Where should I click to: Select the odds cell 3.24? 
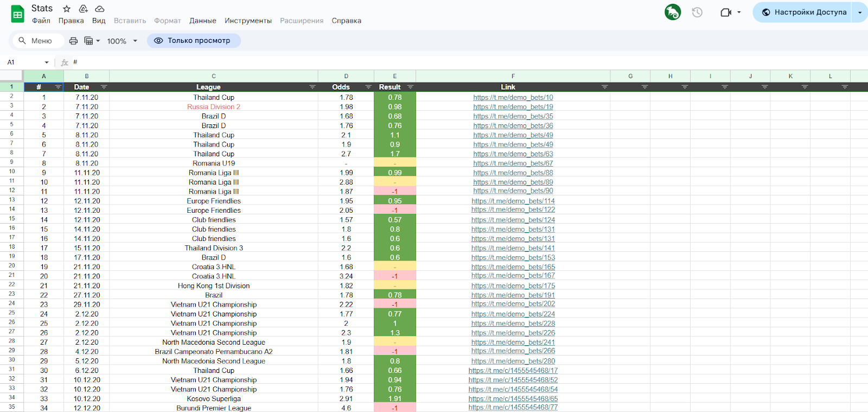tap(346, 276)
